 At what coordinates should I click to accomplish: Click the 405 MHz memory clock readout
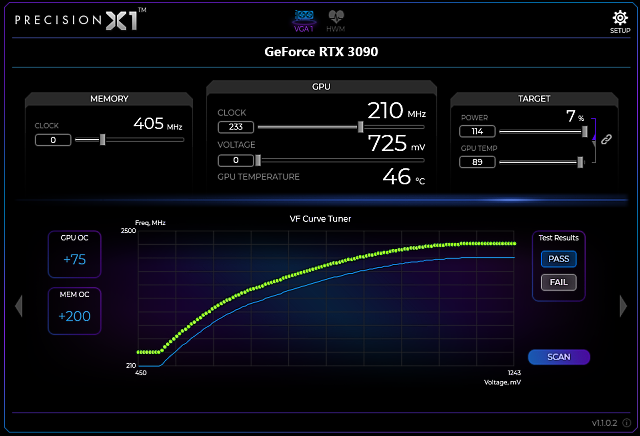158,124
